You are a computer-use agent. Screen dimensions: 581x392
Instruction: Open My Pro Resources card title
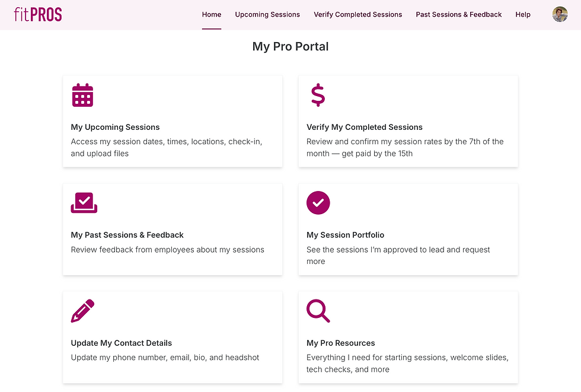tap(340, 343)
